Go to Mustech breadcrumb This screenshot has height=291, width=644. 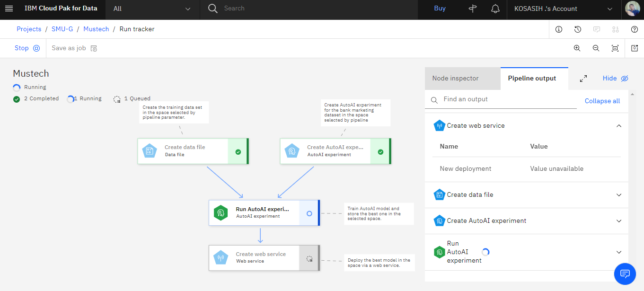click(x=96, y=29)
